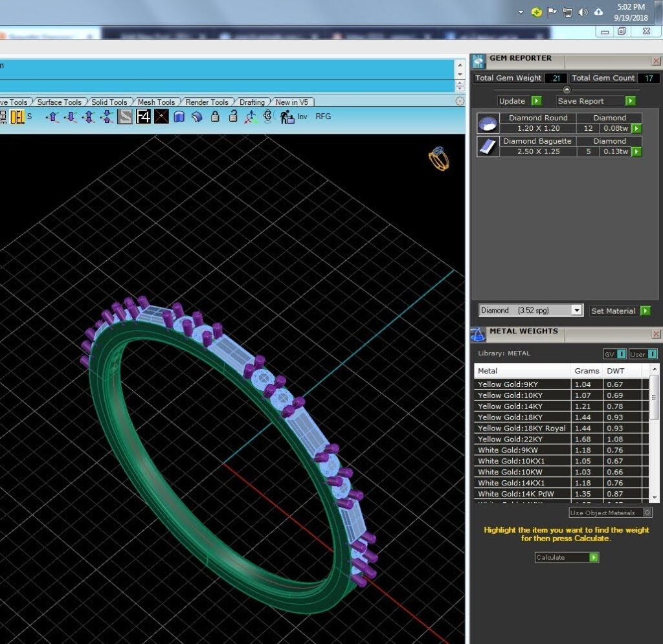Click the yellow DEL toolbar icon
The width and height of the screenshot is (663, 644).
pos(17,117)
